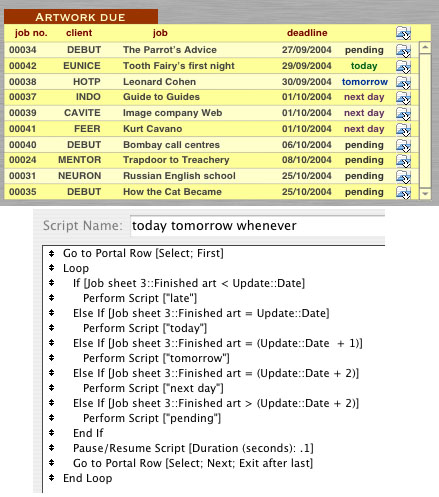Click the Artwork Due title tab
The width and height of the screenshot is (439, 497).
(x=81, y=17)
